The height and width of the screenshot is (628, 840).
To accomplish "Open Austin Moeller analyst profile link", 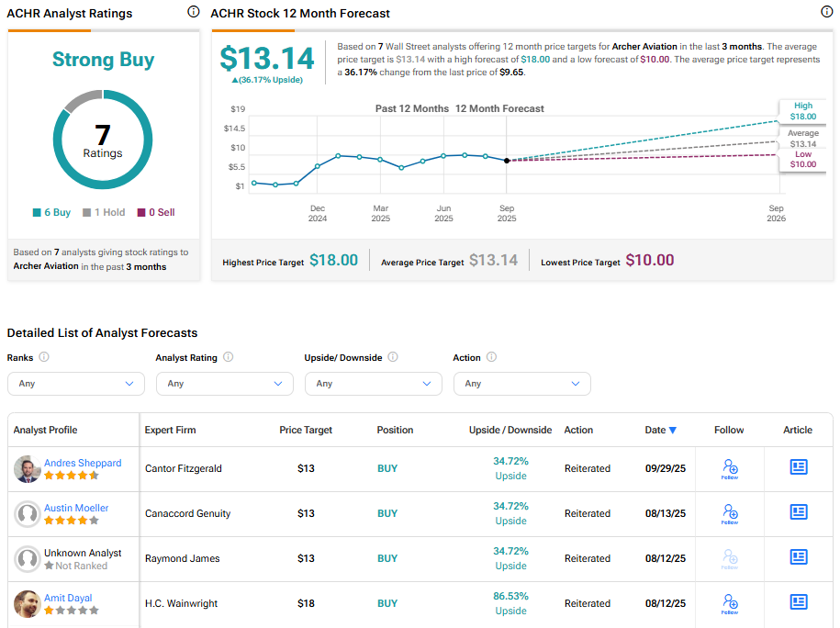I will point(76,508).
